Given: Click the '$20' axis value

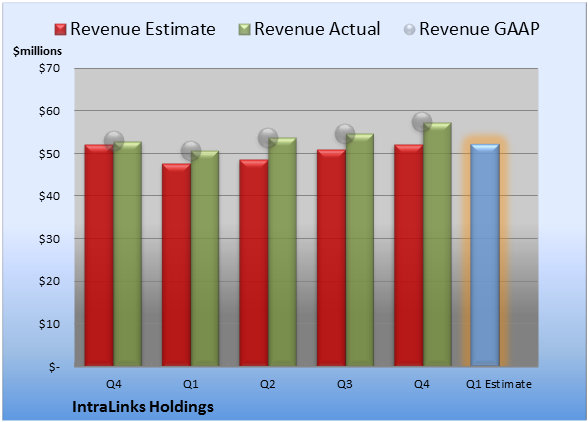Looking at the screenshot, I should (49, 281).
